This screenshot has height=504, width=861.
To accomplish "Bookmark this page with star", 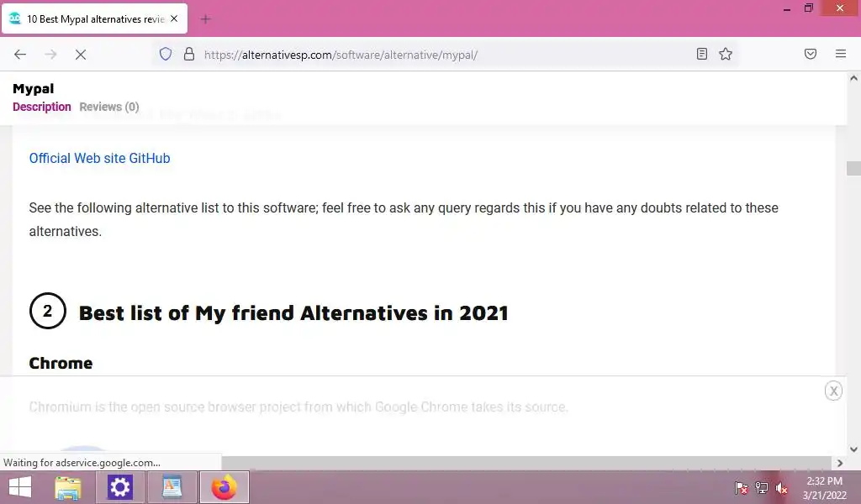I will click(x=726, y=54).
